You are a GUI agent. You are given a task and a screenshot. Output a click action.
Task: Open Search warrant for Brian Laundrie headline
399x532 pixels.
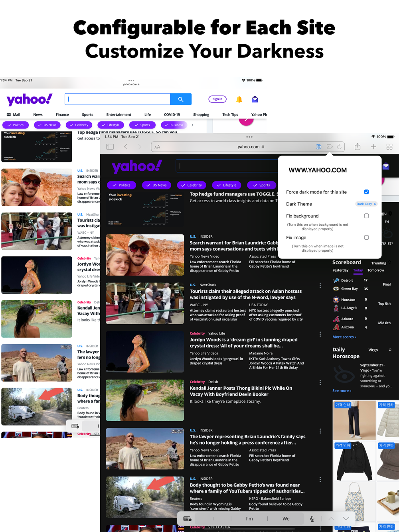tap(234, 246)
